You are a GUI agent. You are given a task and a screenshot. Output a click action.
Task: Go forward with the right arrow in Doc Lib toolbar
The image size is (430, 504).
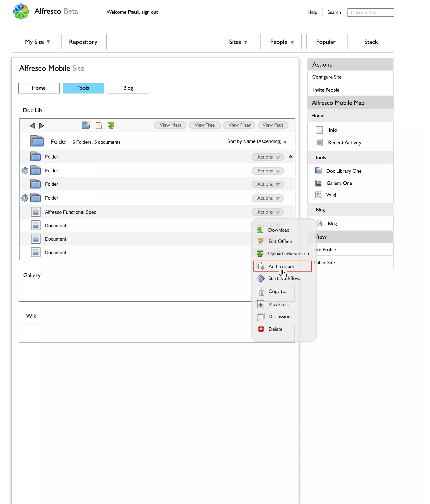(42, 126)
